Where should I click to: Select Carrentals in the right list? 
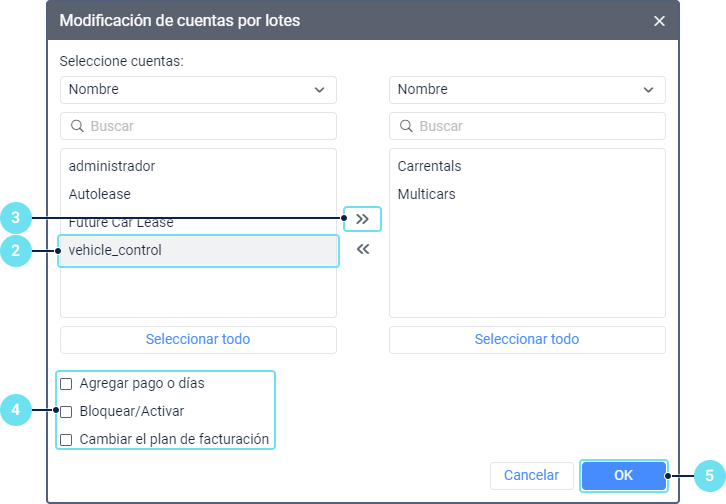tap(429, 166)
